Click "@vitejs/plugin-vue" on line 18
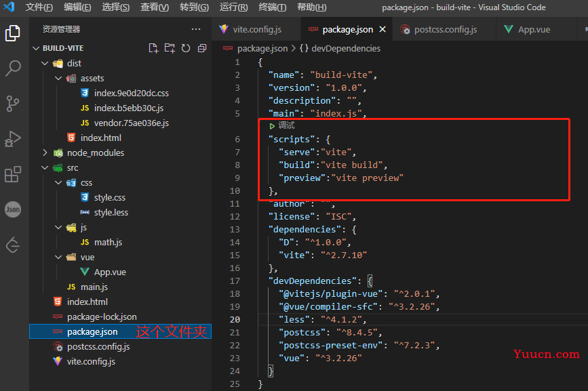 point(330,293)
